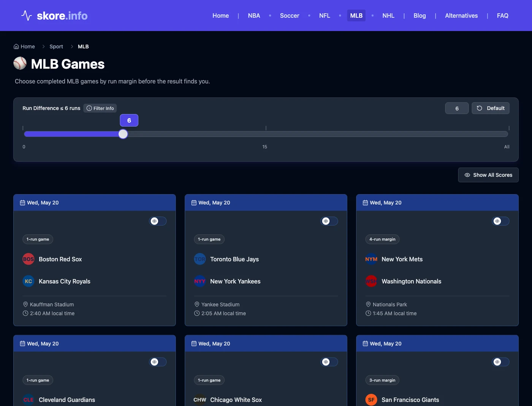
Task: Click the CLE team logo
Action: (28, 400)
